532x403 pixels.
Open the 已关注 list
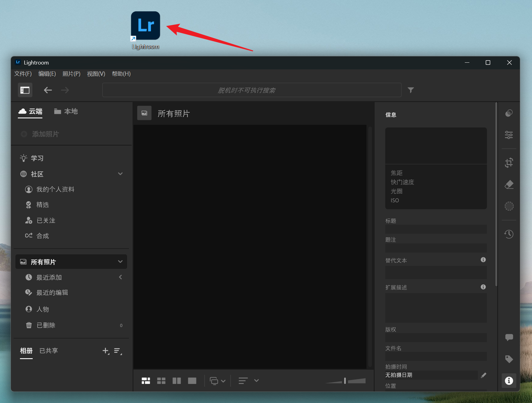pos(40,220)
